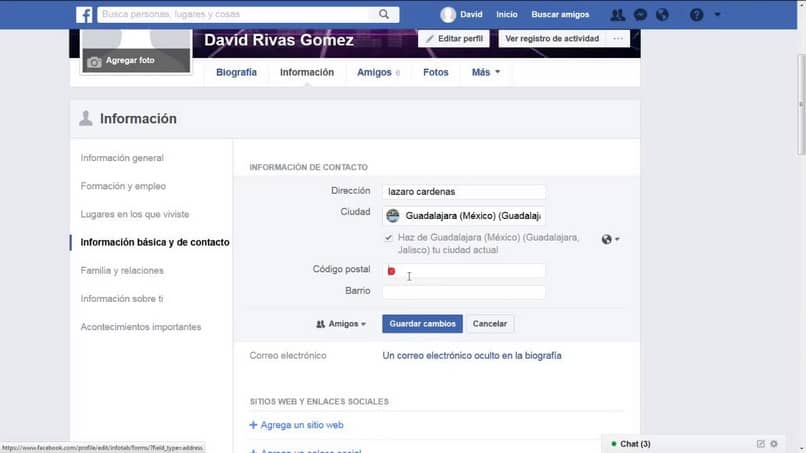Click the camera Agregar foto icon

click(94, 62)
